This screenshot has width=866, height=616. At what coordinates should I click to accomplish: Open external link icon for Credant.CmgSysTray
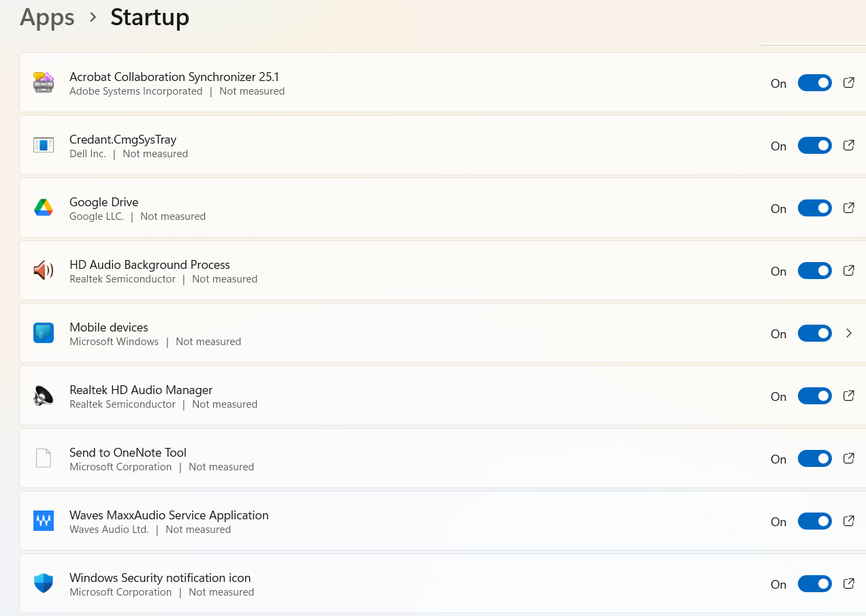(x=849, y=145)
